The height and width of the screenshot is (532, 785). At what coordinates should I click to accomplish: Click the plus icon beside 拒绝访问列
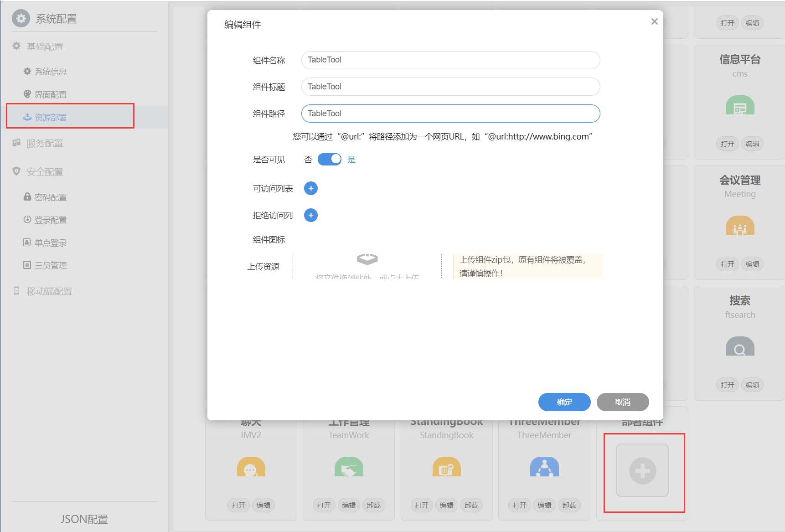(310, 215)
